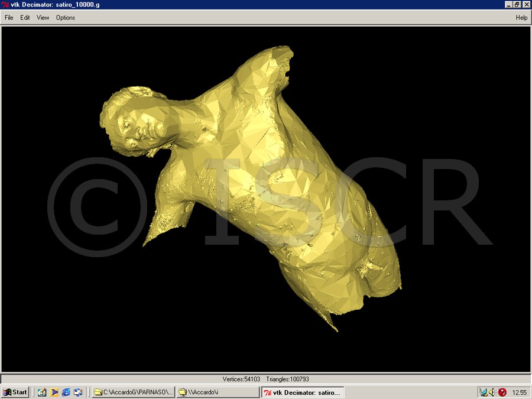Click the Triangles:100793 status text
The height and width of the screenshot is (399, 532).
point(287,379)
